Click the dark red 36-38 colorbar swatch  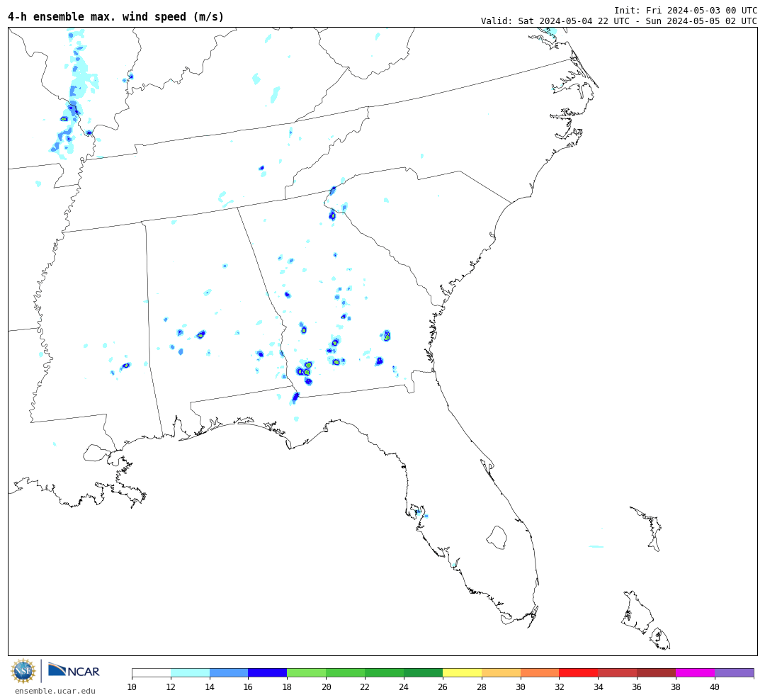(x=656, y=672)
